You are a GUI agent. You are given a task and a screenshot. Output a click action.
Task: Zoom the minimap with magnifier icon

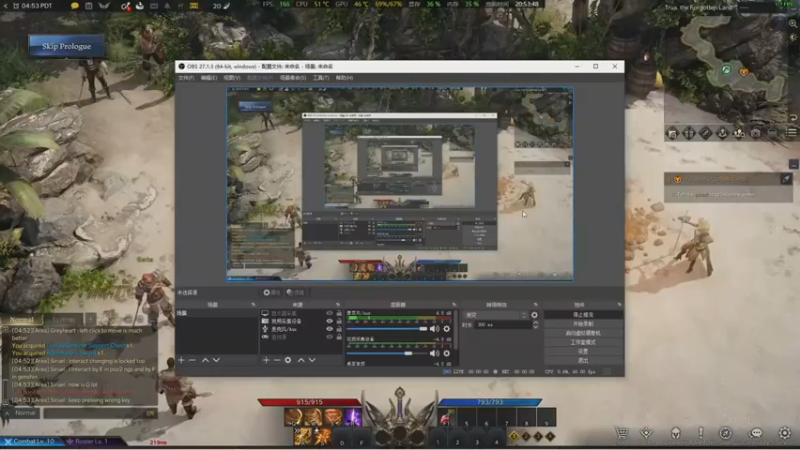793,23
